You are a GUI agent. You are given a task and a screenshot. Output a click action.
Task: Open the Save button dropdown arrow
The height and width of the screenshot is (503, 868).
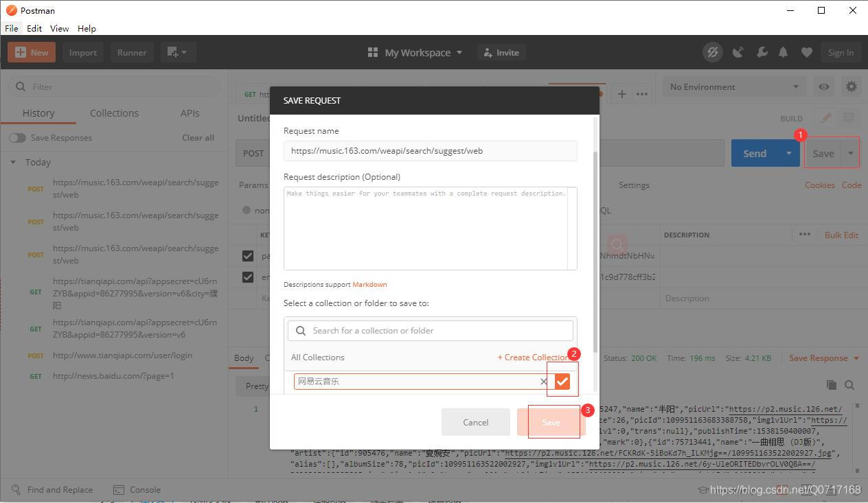pos(850,153)
